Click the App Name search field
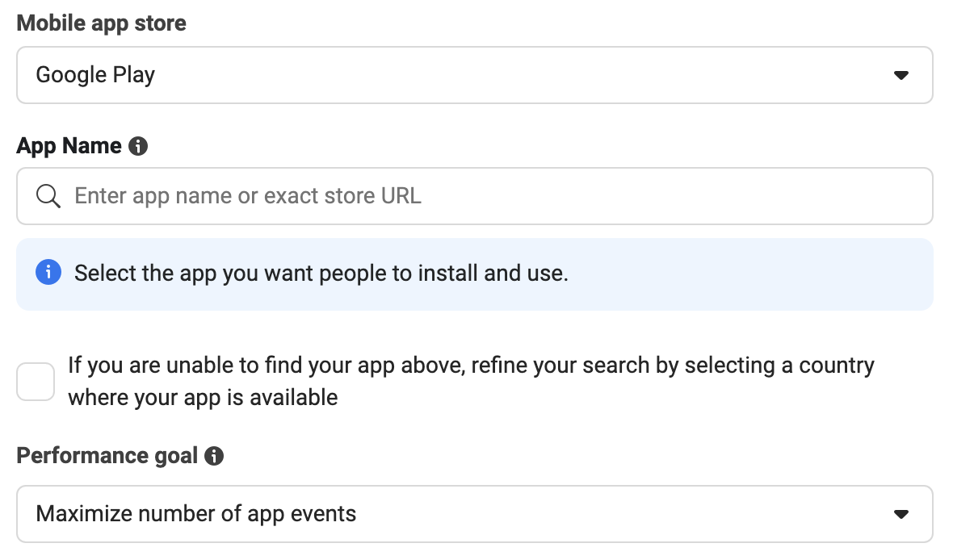953x560 pixels. 474,196
